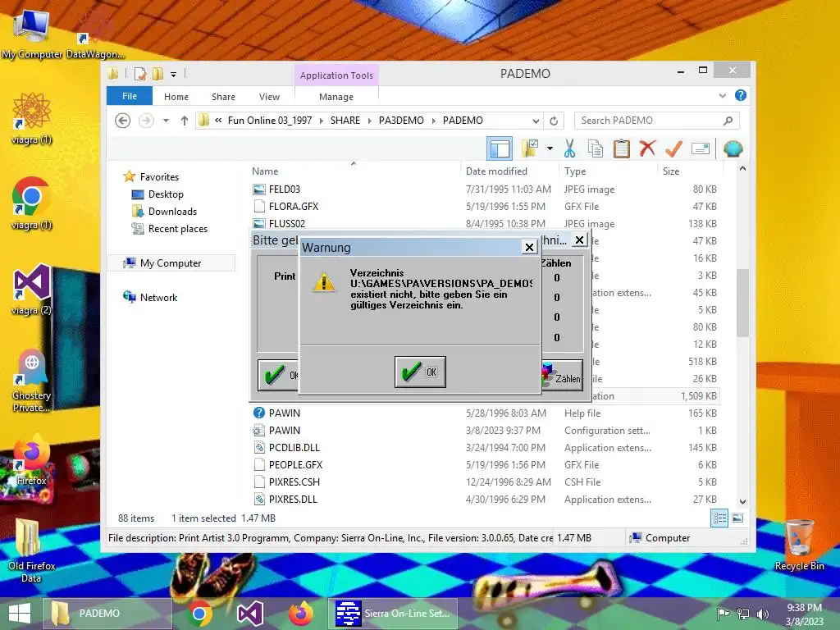
Task: Click the orange checkmark toolbar icon
Action: click(673, 148)
